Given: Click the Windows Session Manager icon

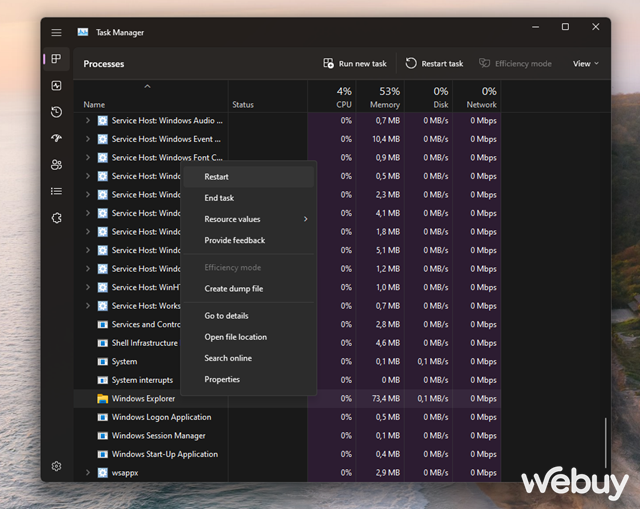Looking at the screenshot, I should click(x=102, y=436).
